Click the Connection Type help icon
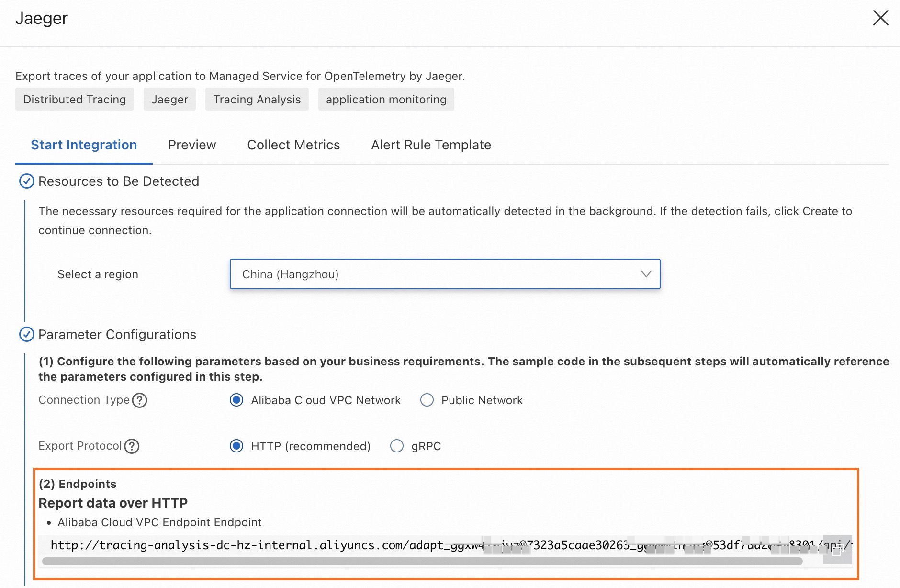 [x=140, y=400]
